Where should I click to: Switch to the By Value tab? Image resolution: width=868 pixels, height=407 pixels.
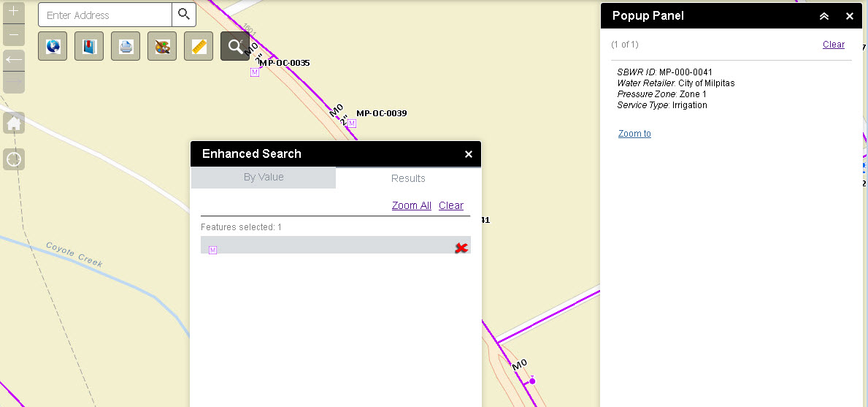pos(264,178)
